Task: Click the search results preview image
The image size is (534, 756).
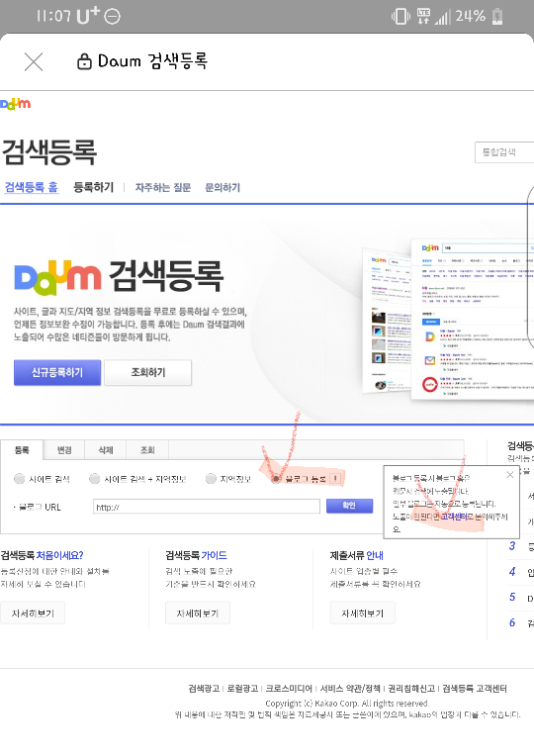Action: pyautogui.click(x=448, y=319)
